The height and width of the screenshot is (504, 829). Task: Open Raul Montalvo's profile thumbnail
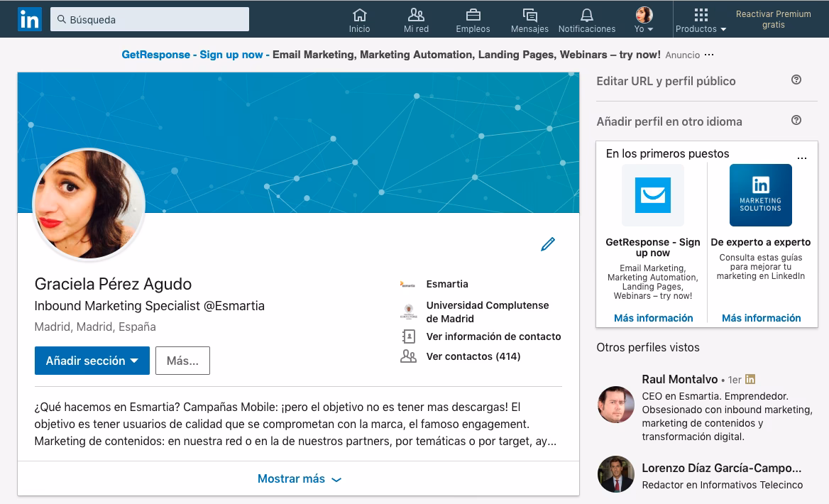615,404
